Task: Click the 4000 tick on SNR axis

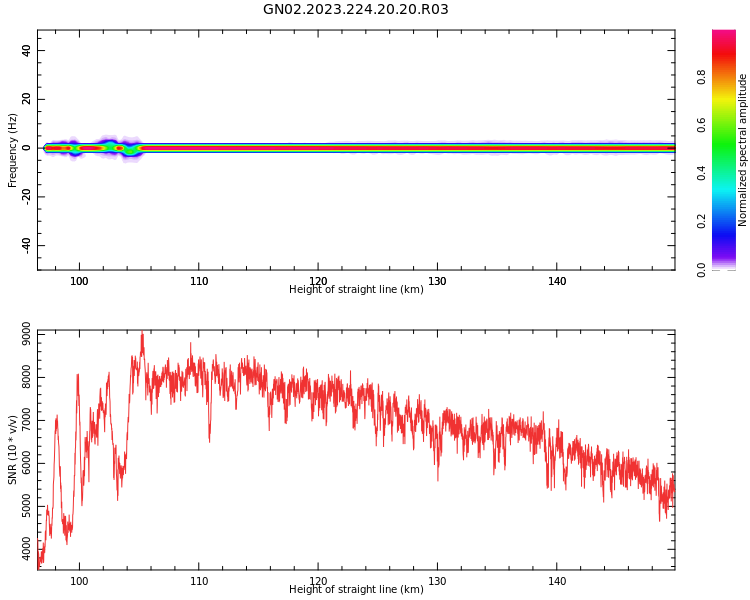Action: (26, 549)
